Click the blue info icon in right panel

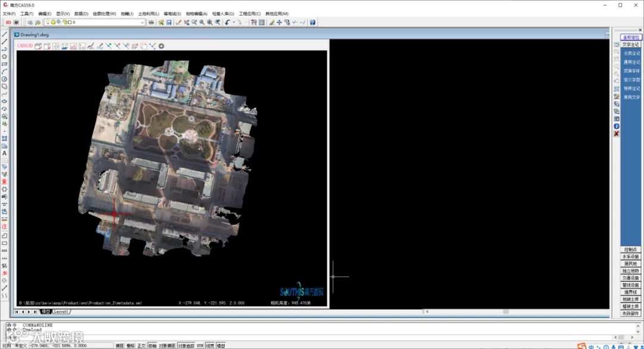617,126
